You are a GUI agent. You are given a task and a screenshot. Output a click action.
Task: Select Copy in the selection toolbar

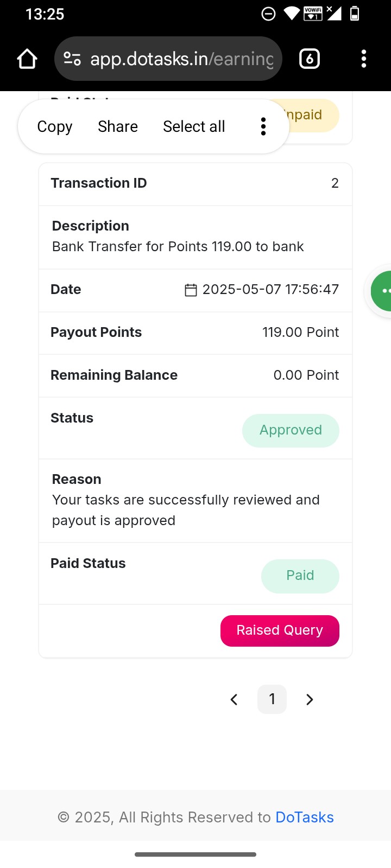(55, 126)
